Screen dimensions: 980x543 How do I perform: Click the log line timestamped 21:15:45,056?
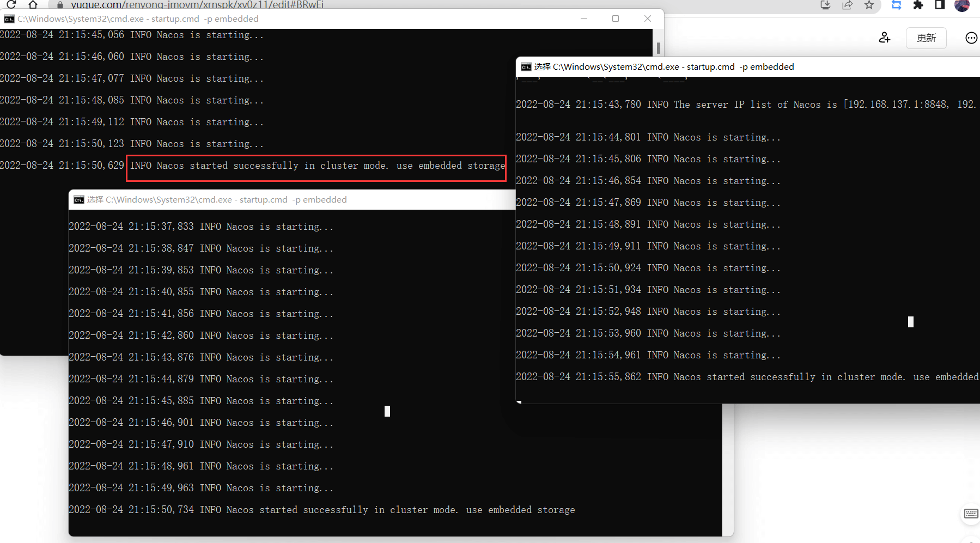(x=131, y=35)
